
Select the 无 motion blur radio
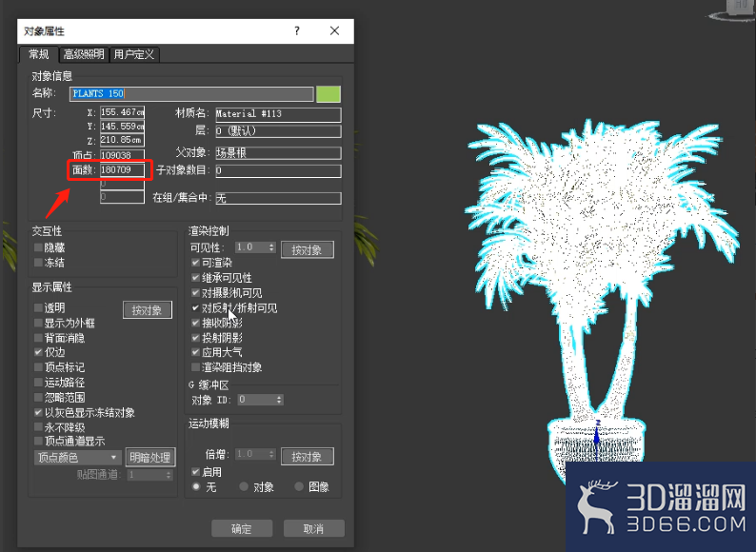tap(196, 486)
